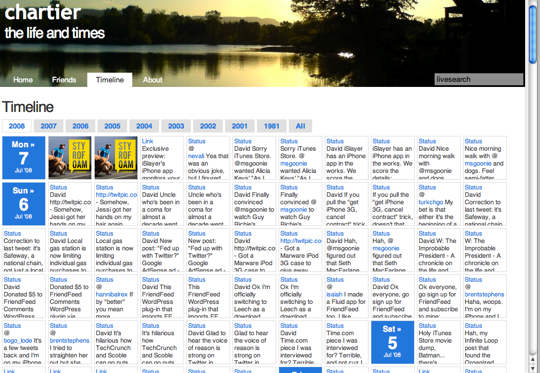Click the hannibalrex username link

tap(112, 294)
